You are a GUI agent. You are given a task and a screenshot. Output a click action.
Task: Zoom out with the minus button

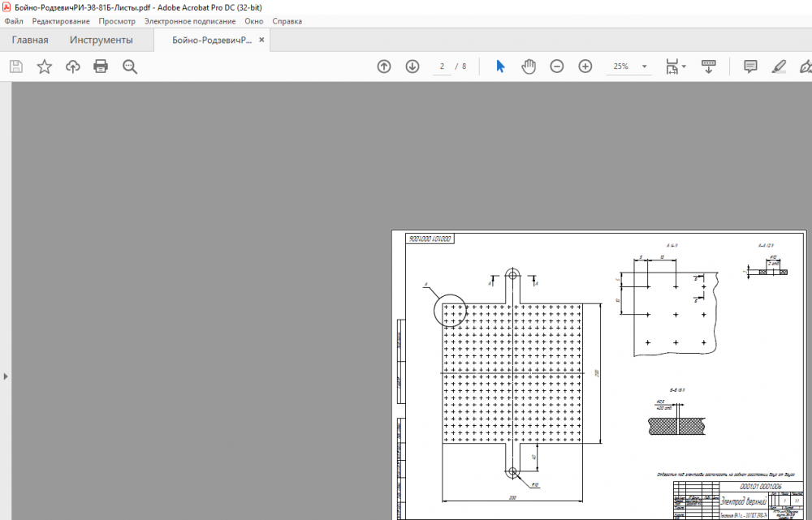click(557, 67)
